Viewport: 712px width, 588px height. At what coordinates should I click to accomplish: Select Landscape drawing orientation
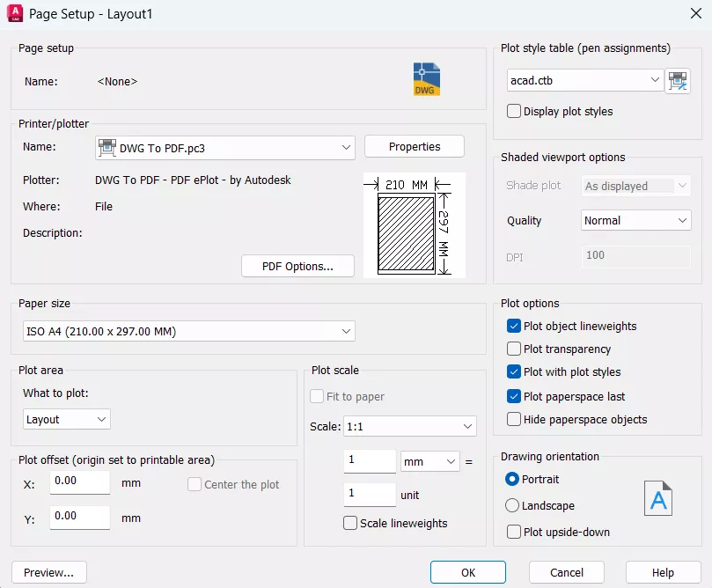coord(512,506)
